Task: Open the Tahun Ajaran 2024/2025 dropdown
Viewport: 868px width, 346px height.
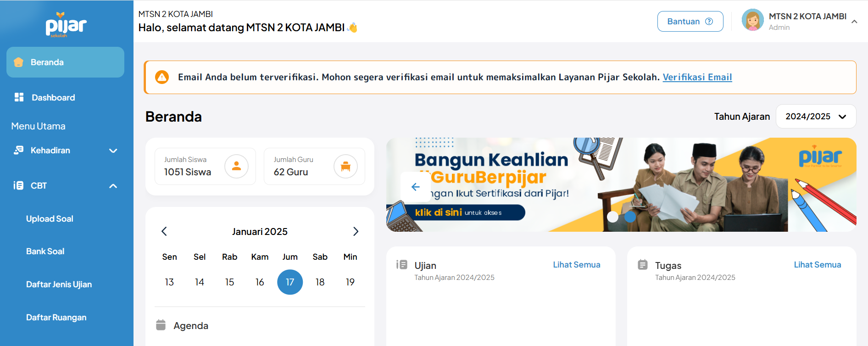Action: tap(816, 117)
